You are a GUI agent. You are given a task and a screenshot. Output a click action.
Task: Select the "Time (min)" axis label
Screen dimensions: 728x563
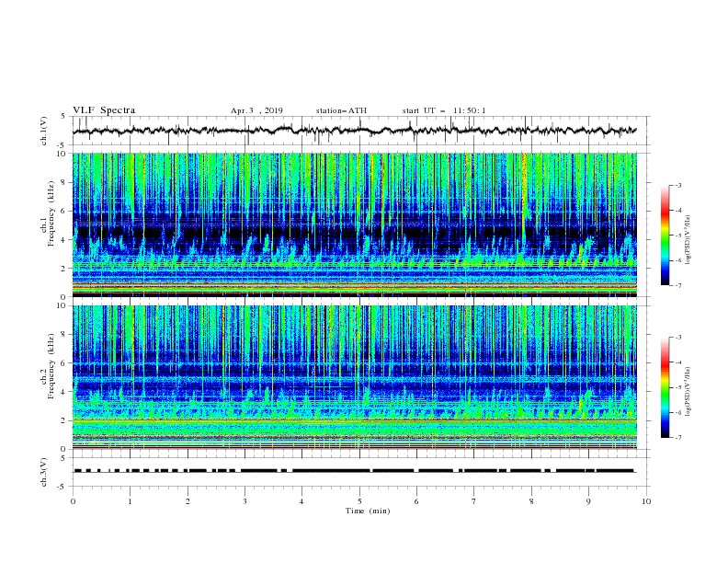[x=368, y=511]
